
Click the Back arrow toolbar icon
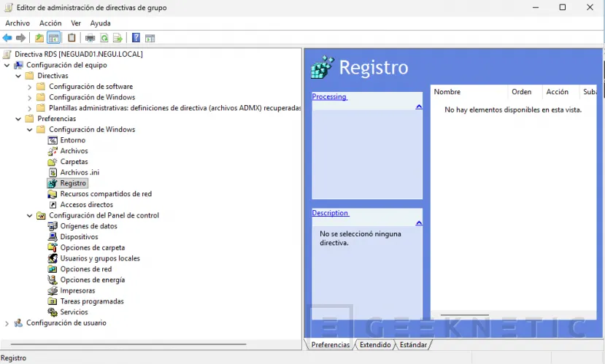point(7,38)
